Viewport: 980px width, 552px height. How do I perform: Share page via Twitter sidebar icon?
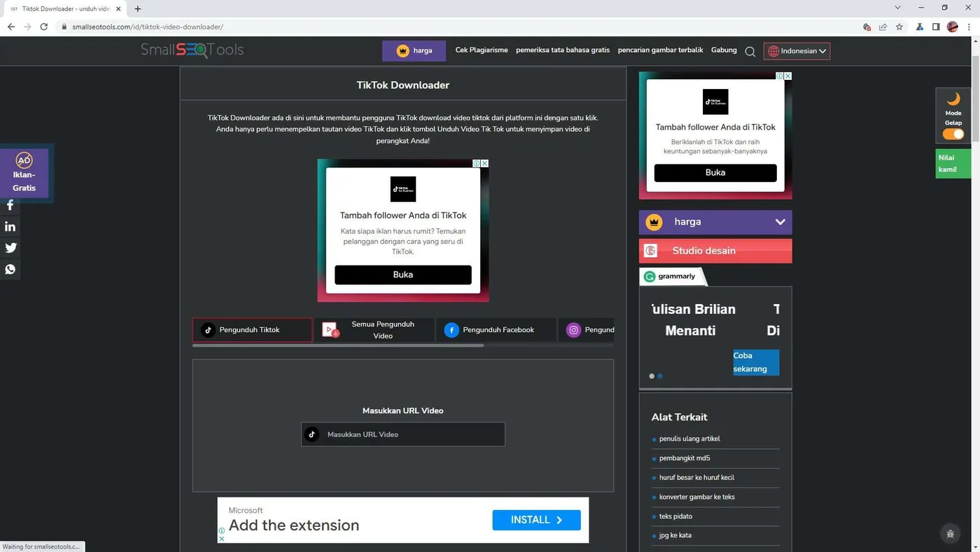(10, 247)
